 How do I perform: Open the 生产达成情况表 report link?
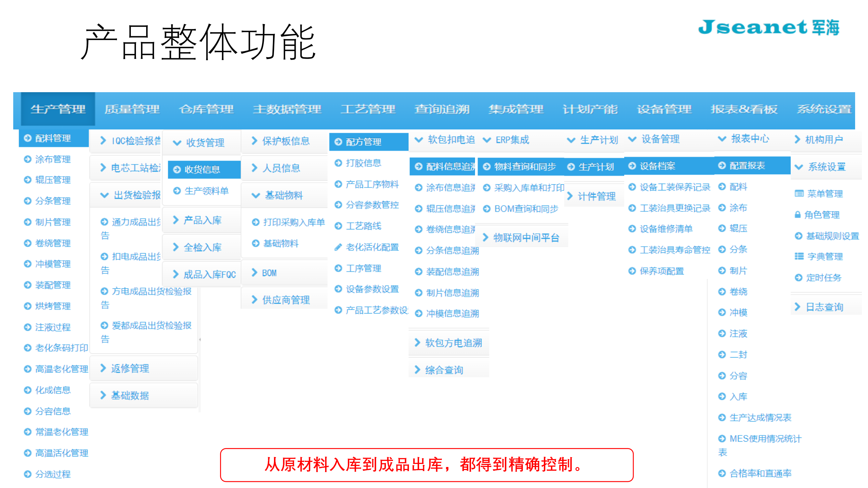pyautogui.click(x=760, y=418)
